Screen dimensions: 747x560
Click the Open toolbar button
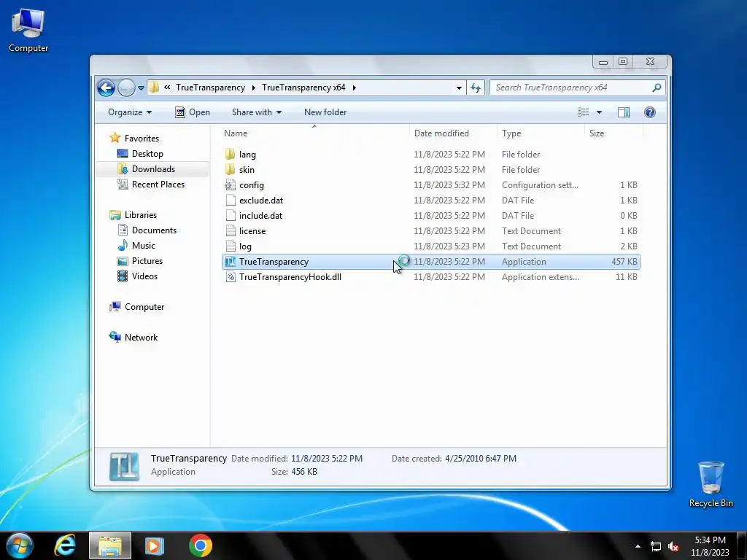coord(193,112)
